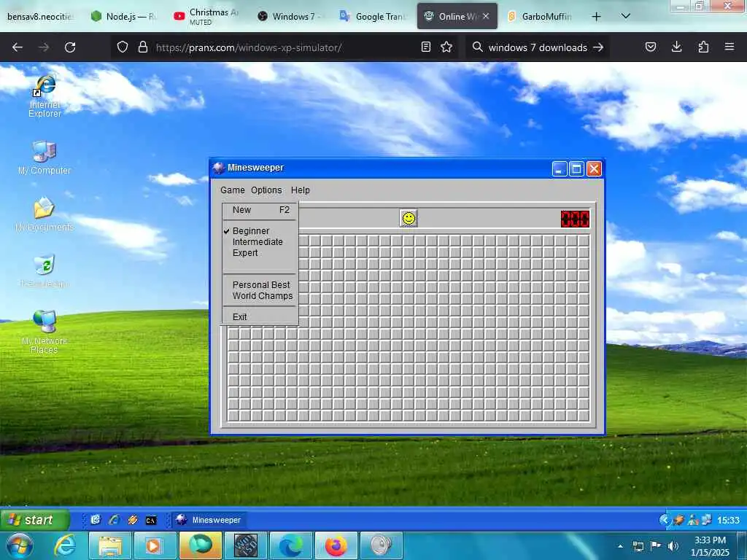This screenshot has width=747, height=560.
Task: Open the Firefox downloads panel
Action: click(x=676, y=47)
